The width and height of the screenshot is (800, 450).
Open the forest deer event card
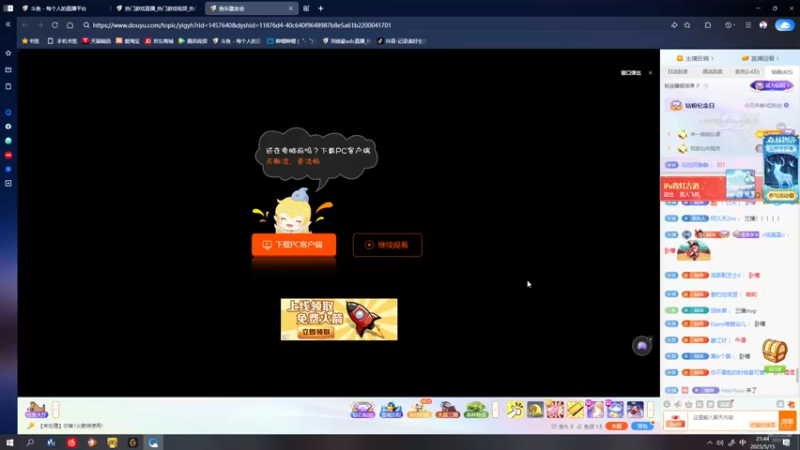[781, 168]
